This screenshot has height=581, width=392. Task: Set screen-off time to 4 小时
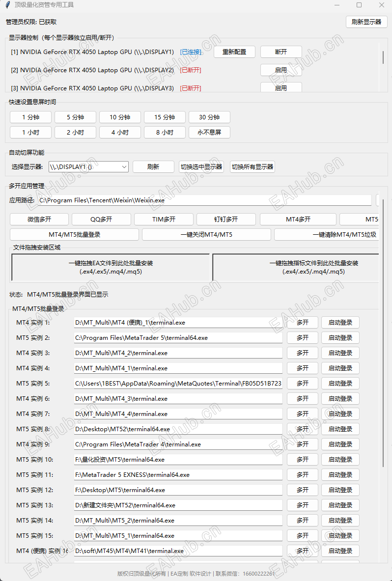click(x=120, y=132)
